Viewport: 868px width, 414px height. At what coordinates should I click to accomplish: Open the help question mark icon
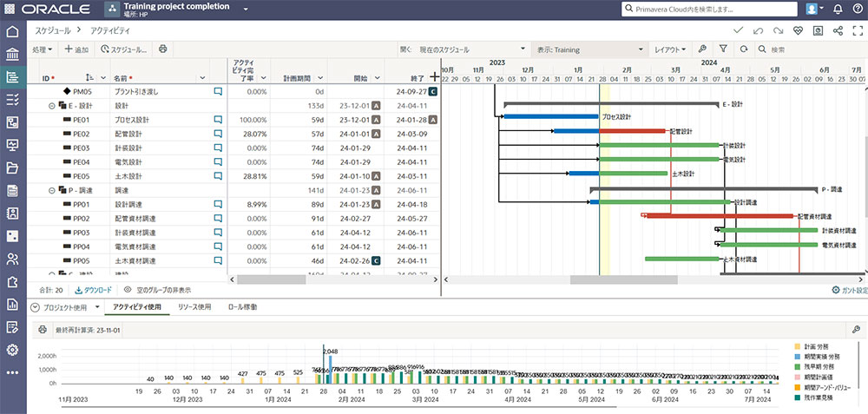point(858,9)
